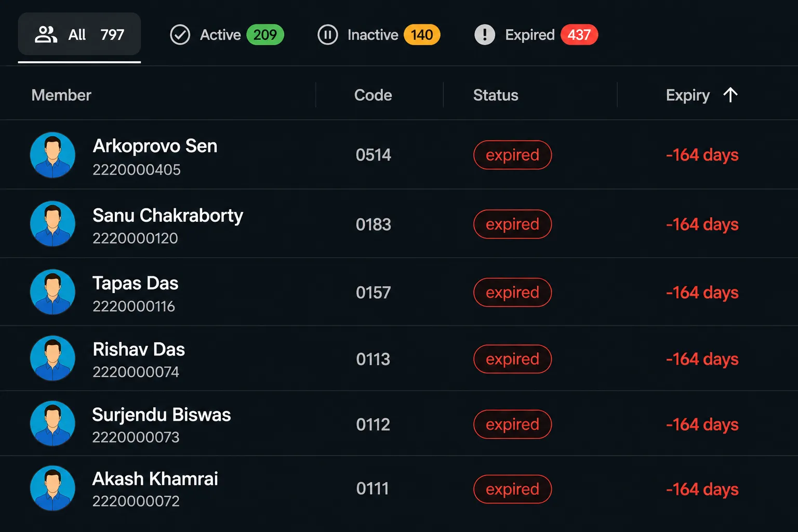Click the 209 active count badge
Screen dimensions: 798x532
click(265, 35)
